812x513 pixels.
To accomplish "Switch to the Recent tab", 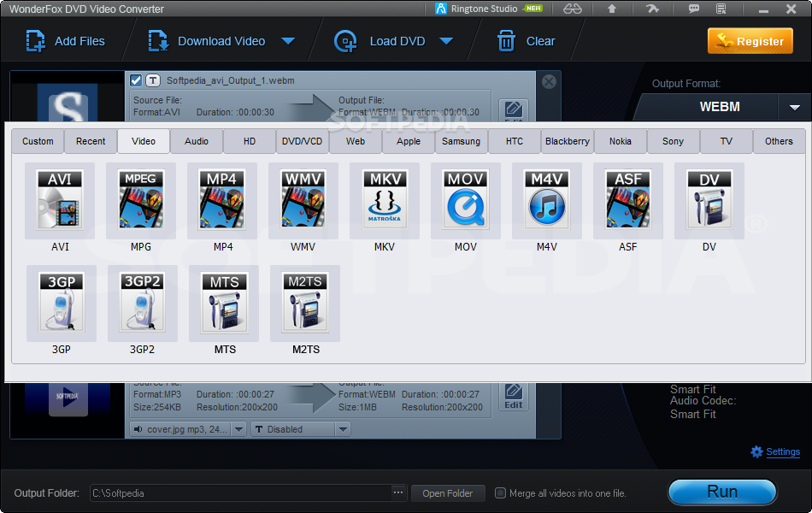I will click(91, 141).
